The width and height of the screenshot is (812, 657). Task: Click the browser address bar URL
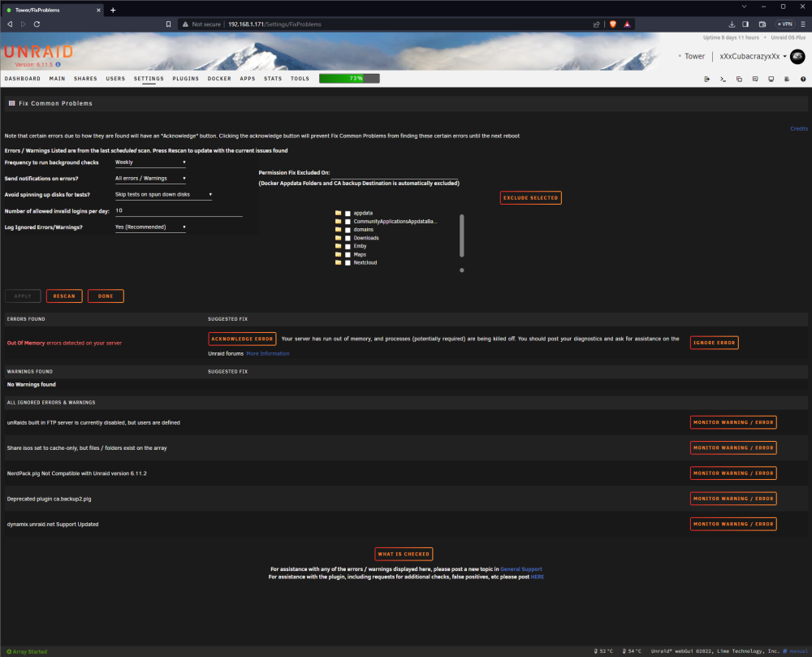274,24
